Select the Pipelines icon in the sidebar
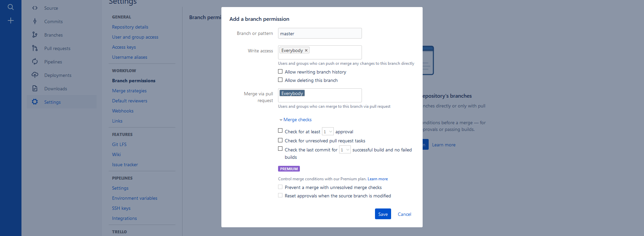 (35, 61)
